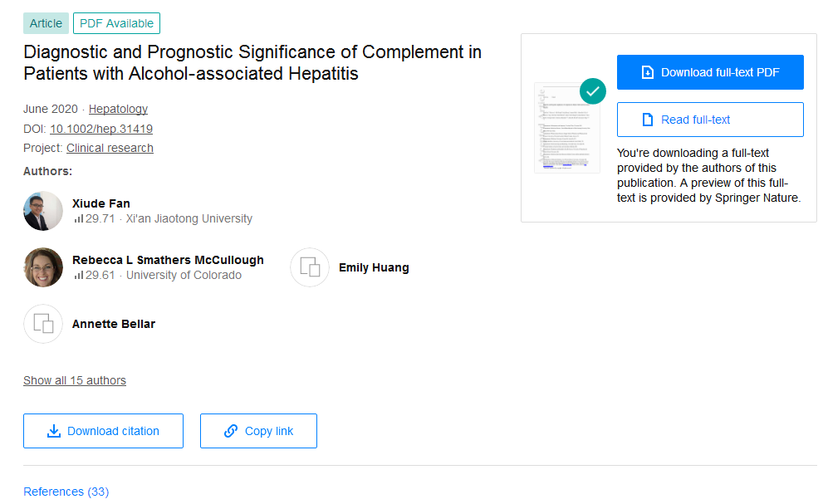The height and width of the screenshot is (504, 823).
Task: Open DOI link 10.1002/hep.31419
Action: coord(101,129)
